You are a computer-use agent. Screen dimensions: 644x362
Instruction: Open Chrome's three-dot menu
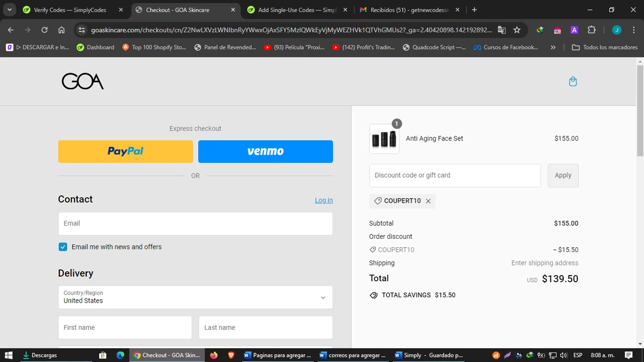634,30
